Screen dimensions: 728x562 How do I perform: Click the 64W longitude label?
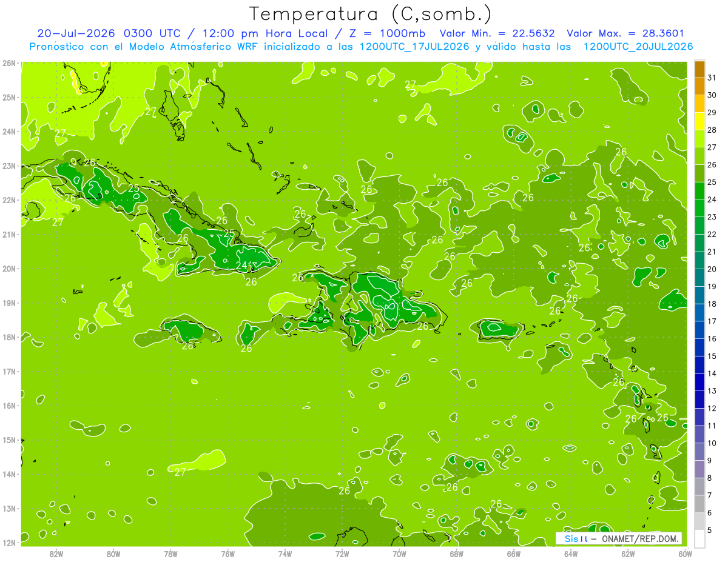tap(570, 554)
